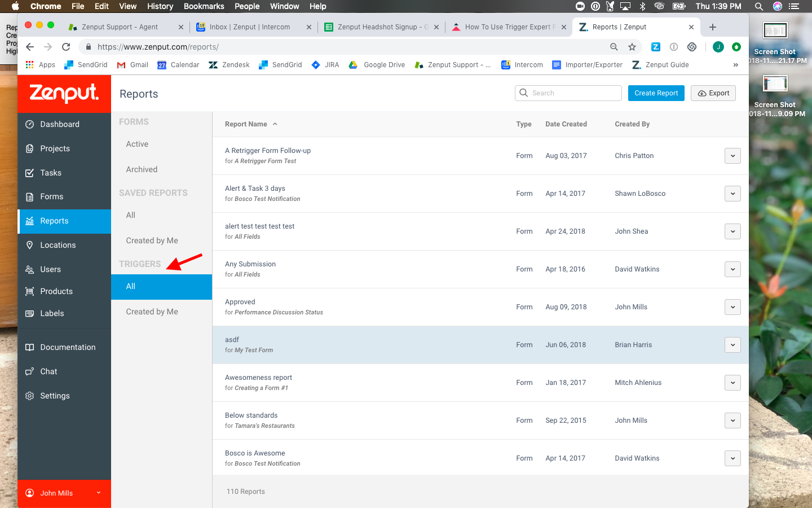Expand the John Mills user menu
This screenshot has height=508, width=812.
64,493
